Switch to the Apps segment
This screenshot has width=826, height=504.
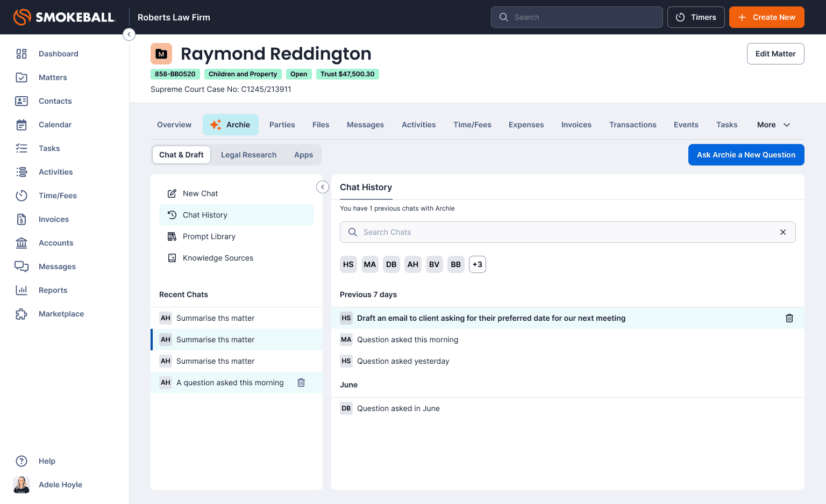pyautogui.click(x=304, y=155)
